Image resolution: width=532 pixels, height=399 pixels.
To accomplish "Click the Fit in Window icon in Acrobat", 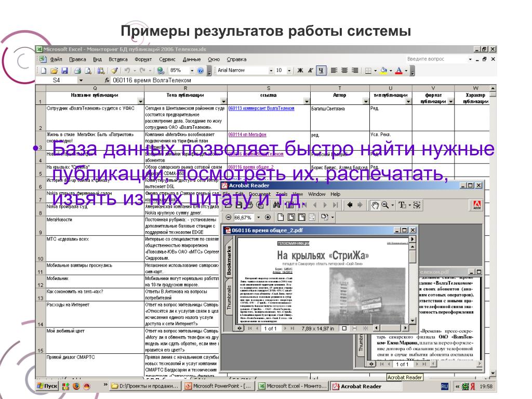I will tap(291, 218).
